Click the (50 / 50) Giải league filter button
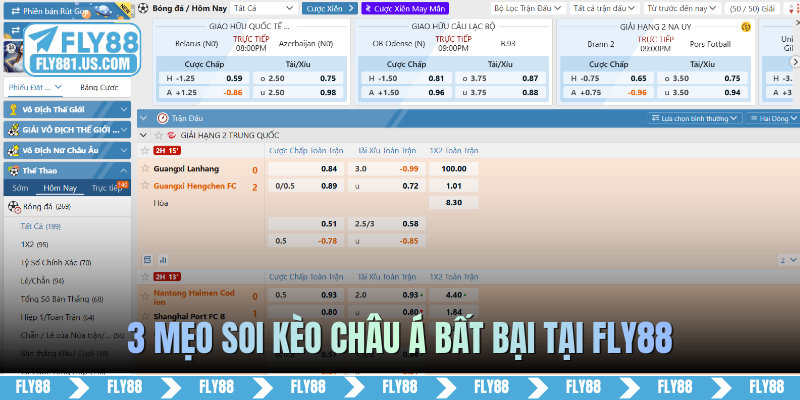This screenshot has width=800, height=400. [x=752, y=8]
